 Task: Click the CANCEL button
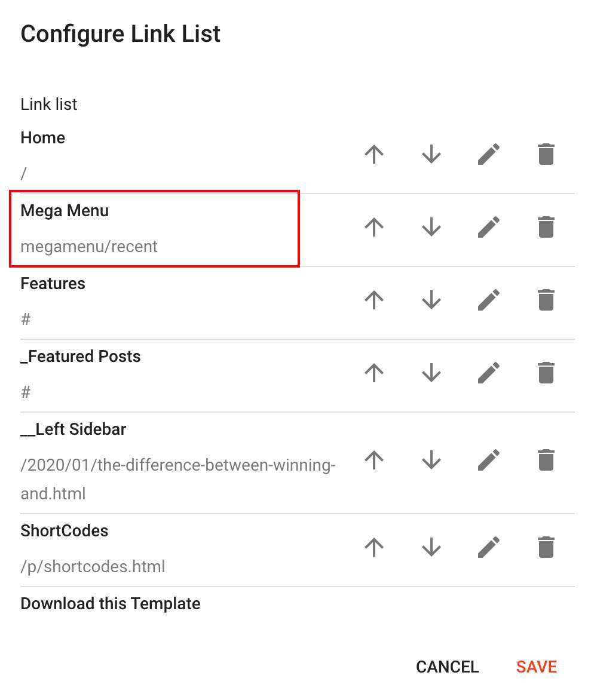447,667
